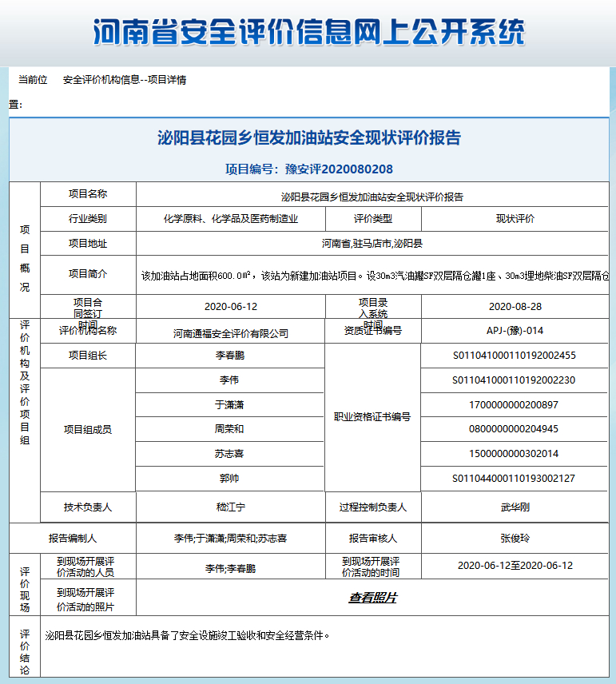Screen dimensions: 616x684
Task: Click technical lead name 嵇江宁
Action: click(x=231, y=507)
